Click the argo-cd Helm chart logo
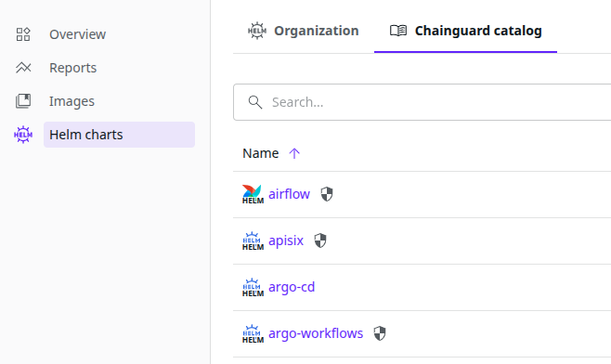 253,287
